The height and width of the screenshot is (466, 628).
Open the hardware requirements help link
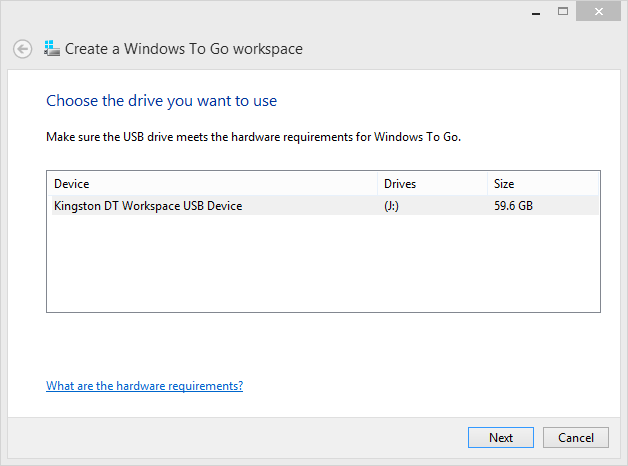coord(144,386)
